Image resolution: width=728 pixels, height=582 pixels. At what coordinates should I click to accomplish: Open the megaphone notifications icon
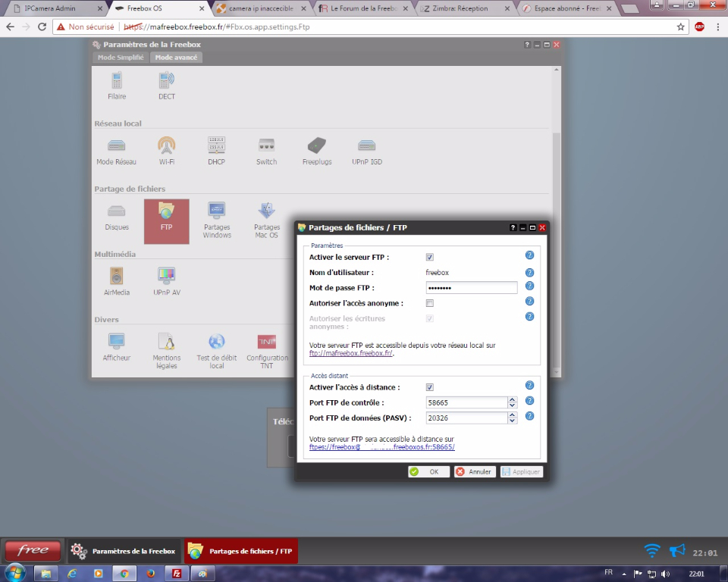[677, 551]
